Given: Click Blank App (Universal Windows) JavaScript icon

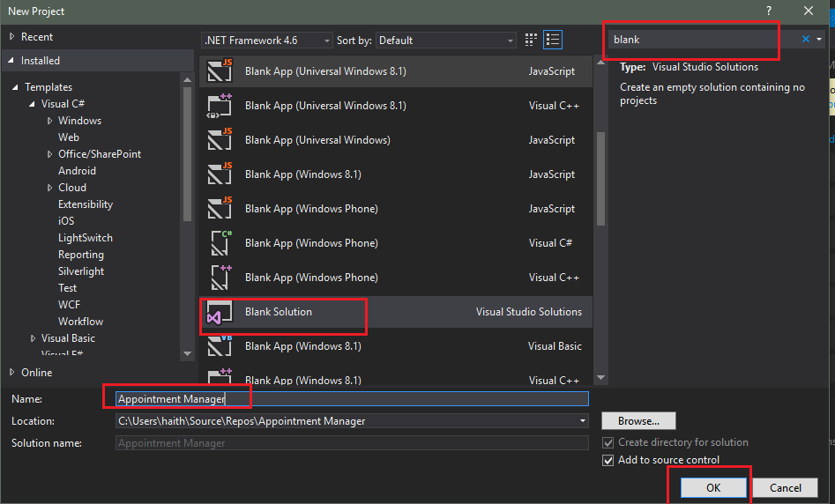Looking at the screenshot, I should coord(220,139).
